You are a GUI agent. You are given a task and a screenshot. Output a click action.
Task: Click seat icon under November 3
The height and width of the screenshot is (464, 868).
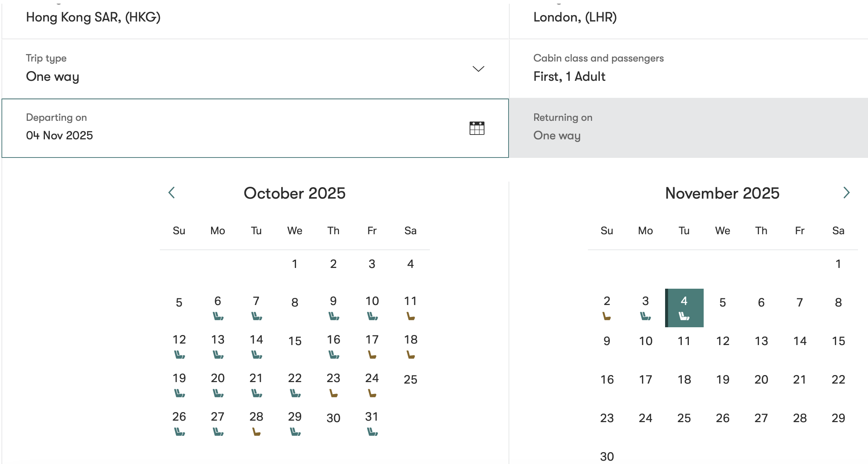click(645, 316)
